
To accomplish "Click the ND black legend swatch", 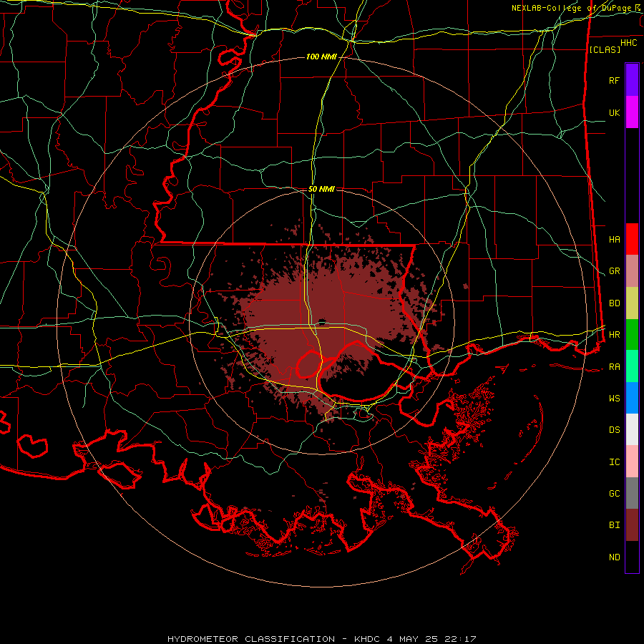I will [x=632, y=557].
